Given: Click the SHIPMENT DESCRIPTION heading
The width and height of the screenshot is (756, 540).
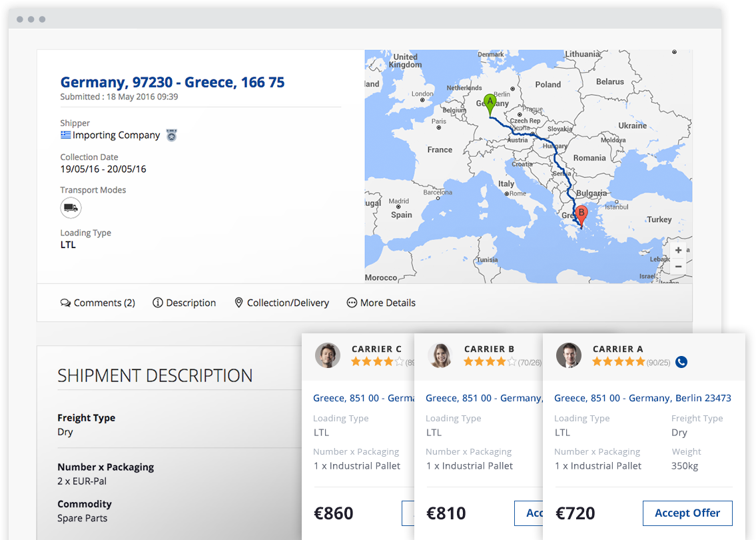Looking at the screenshot, I should [x=155, y=375].
